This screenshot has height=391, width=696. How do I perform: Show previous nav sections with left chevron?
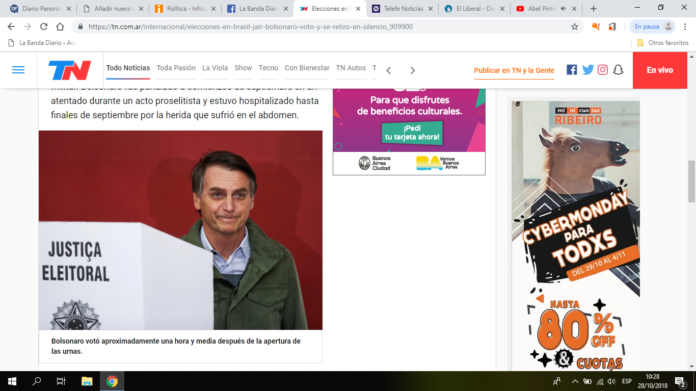pos(389,70)
